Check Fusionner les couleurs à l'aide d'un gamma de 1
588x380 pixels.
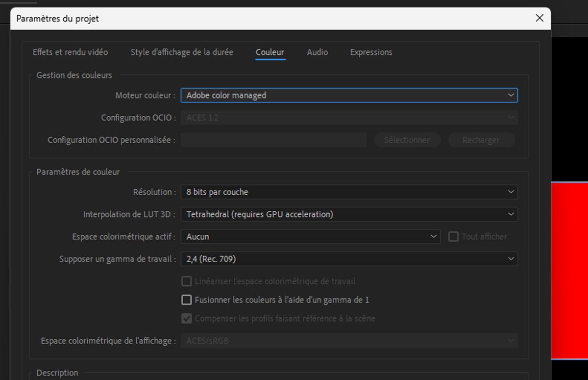[x=186, y=300]
